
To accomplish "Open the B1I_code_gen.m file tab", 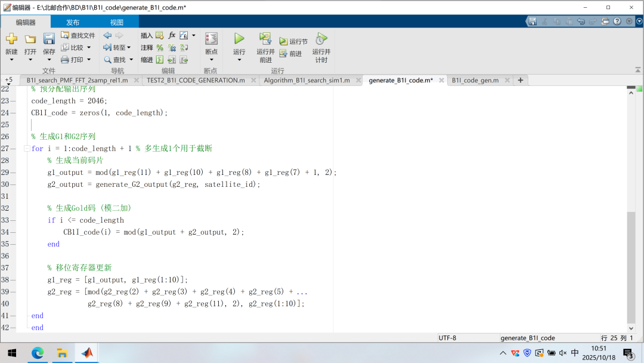I will pos(475,80).
